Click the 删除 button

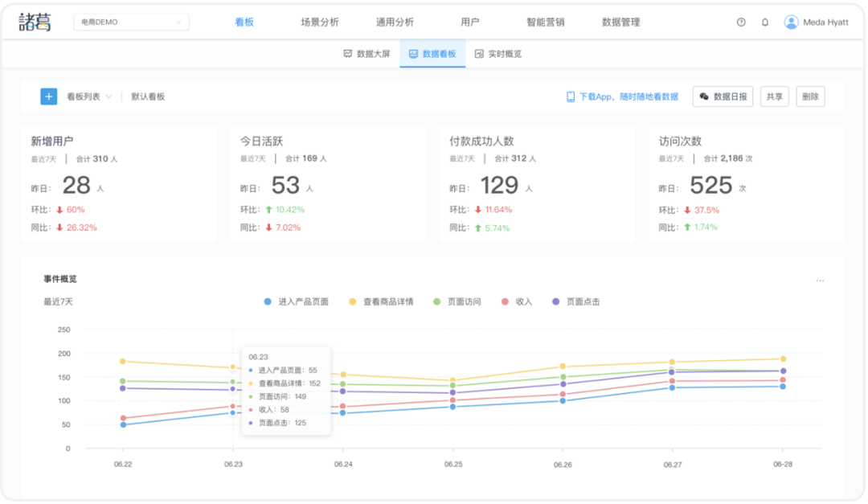point(810,96)
